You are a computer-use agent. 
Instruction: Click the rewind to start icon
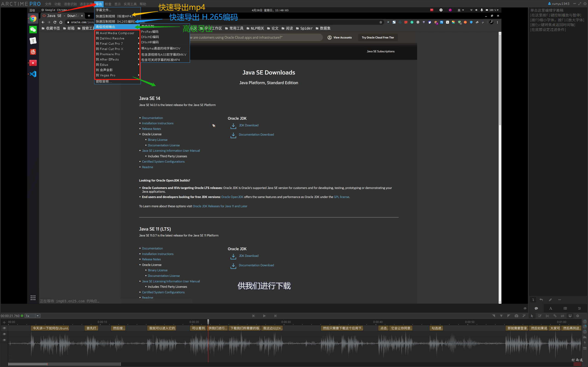coord(253,316)
